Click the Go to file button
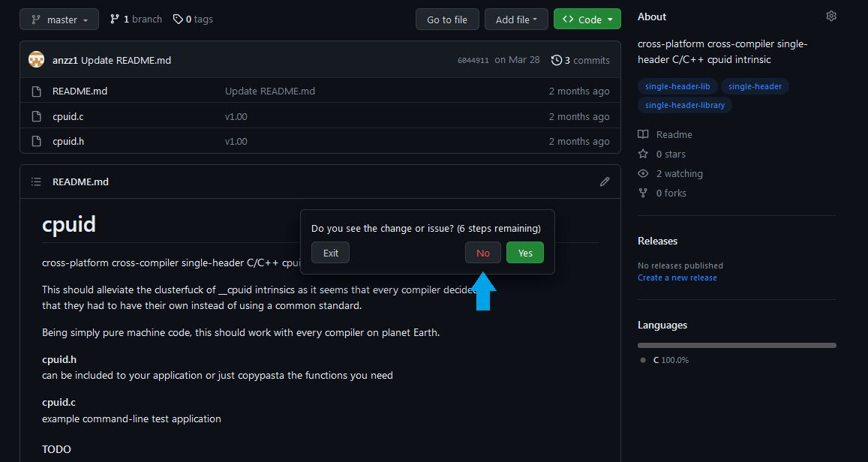The width and height of the screenshot is (868, 462). coord(446,19)
